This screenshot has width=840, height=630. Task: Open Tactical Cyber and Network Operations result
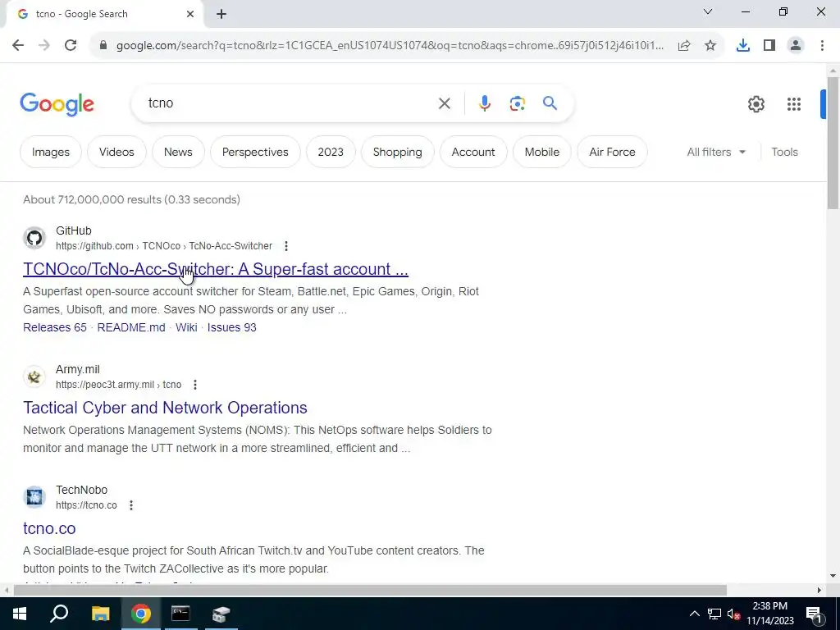coord(165,408)
